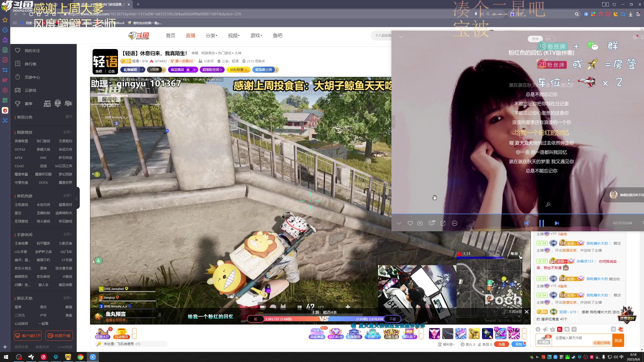Open the 分类 dropdown in navigation
Viewport: 644px width, 362px height.
[211, 35]
